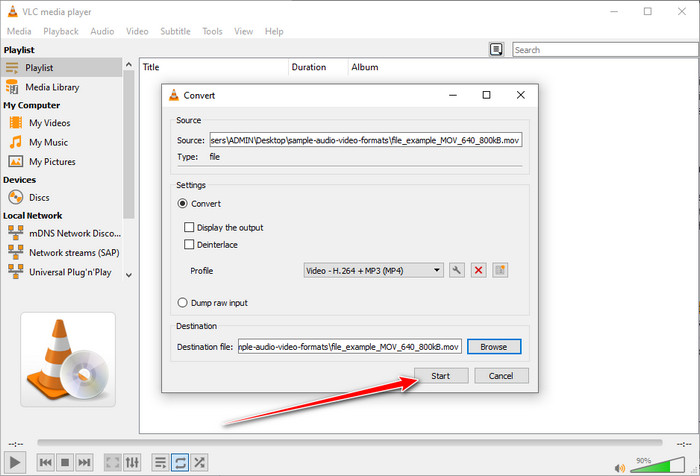Open the Playback menu
Screen dimensions: 700x476
[x=61, y=31]
